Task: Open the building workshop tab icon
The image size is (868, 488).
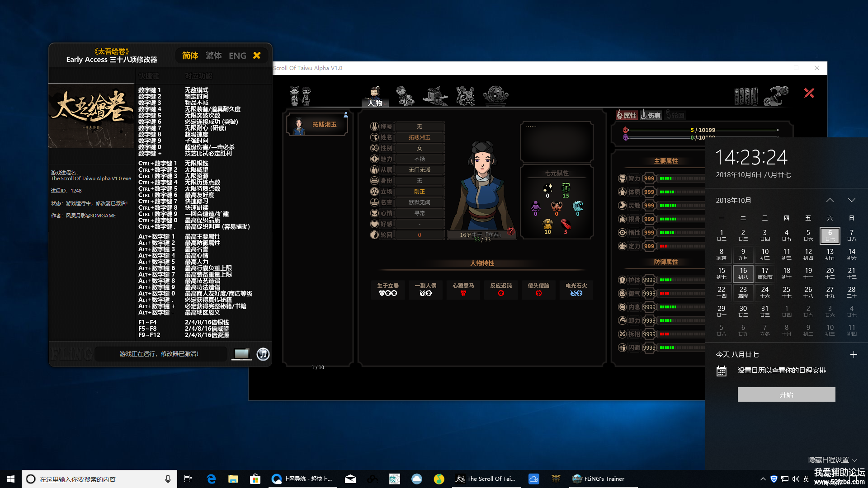Action: point(435,96)
